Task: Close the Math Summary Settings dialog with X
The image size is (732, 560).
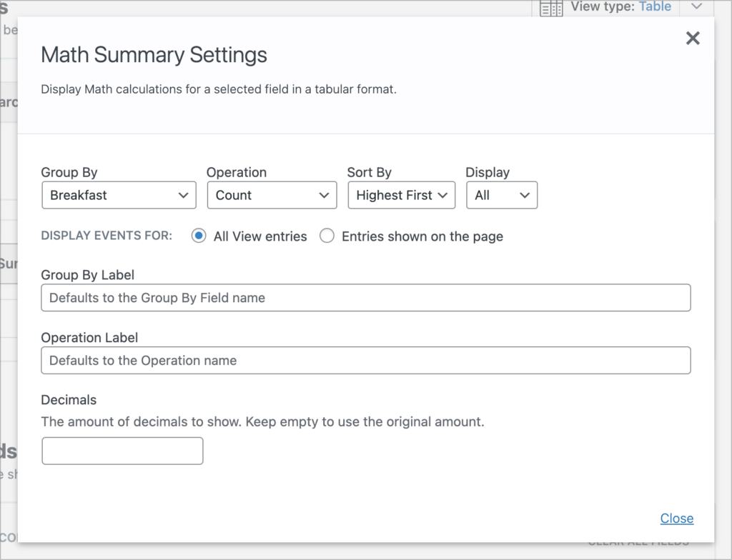Action: pos(693,39)
